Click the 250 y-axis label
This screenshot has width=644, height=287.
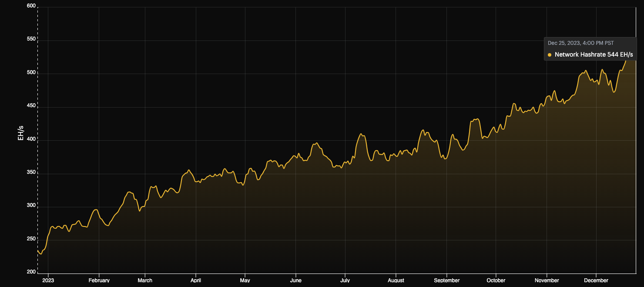pos(31,239)
